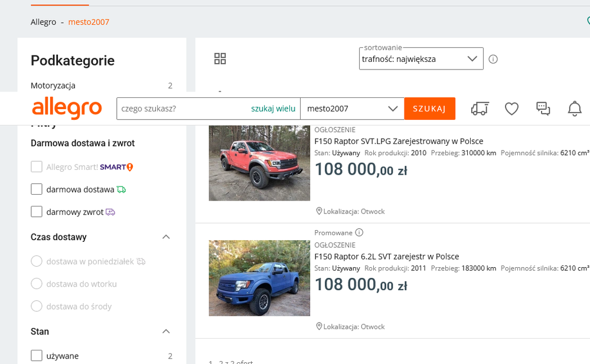Viewport: 590px width, 364px height.
Task: Switch to grid view layout icon
Action: point(220,58)
